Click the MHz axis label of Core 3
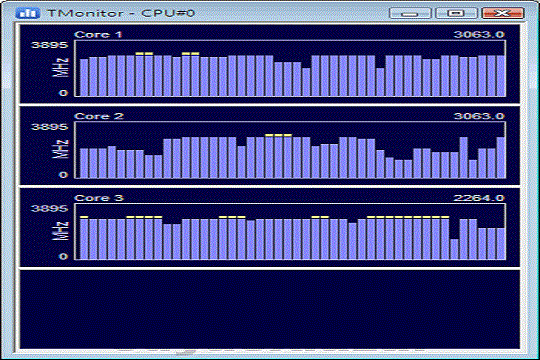Viewport: 540px width, 360px height. 61,231
